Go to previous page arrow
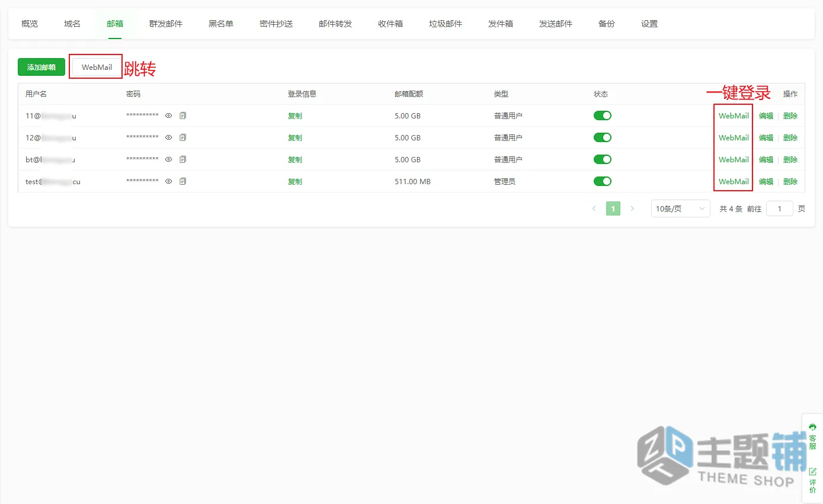Screen dimensions: 823x504 pos(594,208)
